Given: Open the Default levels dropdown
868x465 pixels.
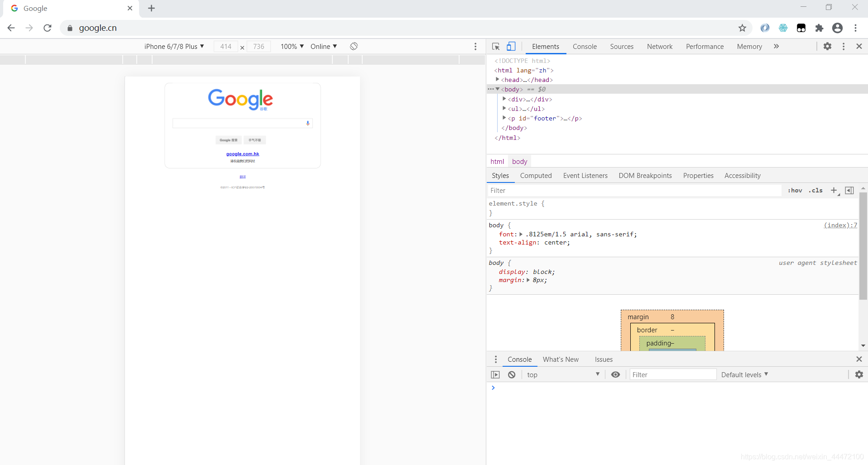Looking at the screenshot, I should (x=744, y=374).
